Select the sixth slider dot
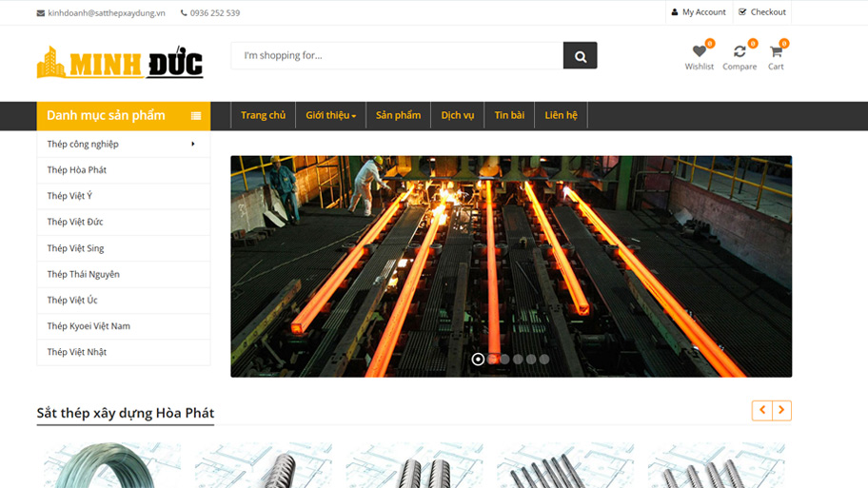Screen dimensions: 868x488 [x=544, y=359]
